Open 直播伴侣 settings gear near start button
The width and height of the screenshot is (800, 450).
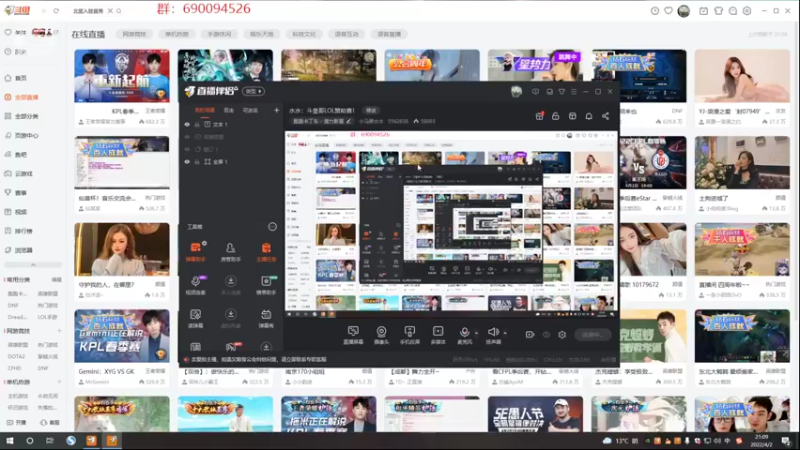point(562,335)
